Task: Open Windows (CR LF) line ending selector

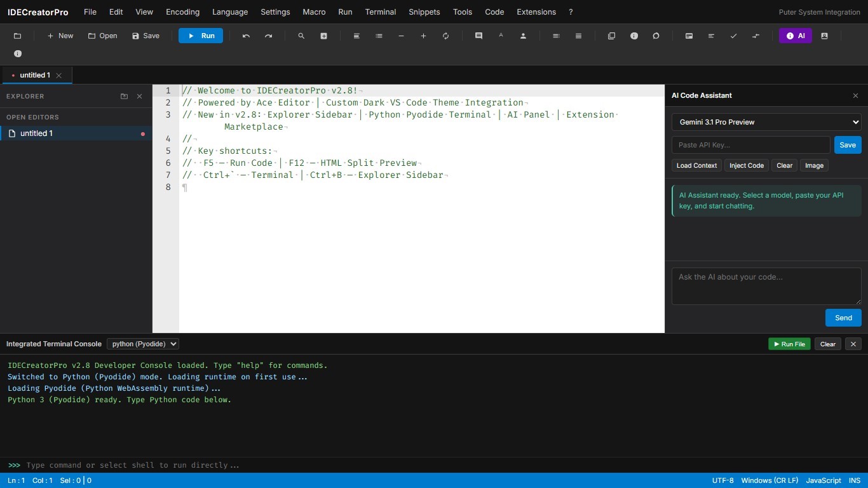Action: [x=770, y=480]
